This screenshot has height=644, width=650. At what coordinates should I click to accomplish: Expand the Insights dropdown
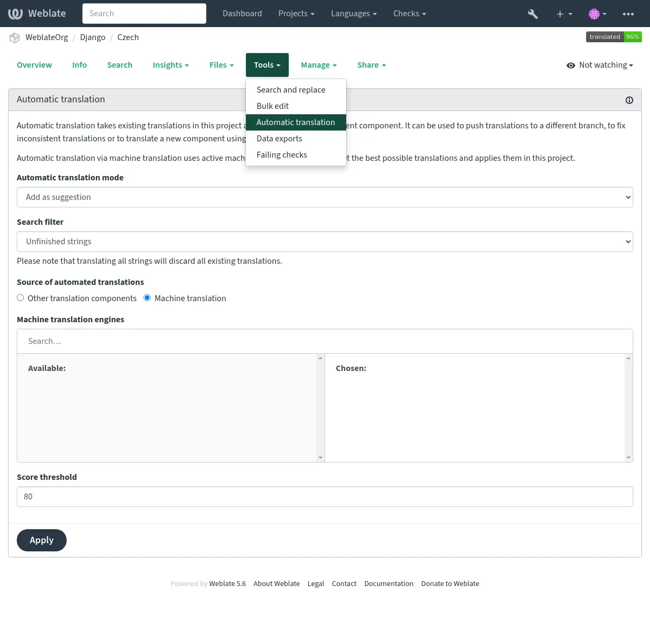pyautogui.click(x=171, y=65)
